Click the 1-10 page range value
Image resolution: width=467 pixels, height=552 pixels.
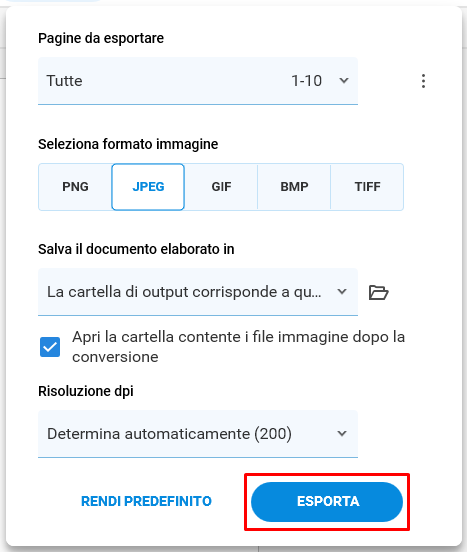coord(307,81)
